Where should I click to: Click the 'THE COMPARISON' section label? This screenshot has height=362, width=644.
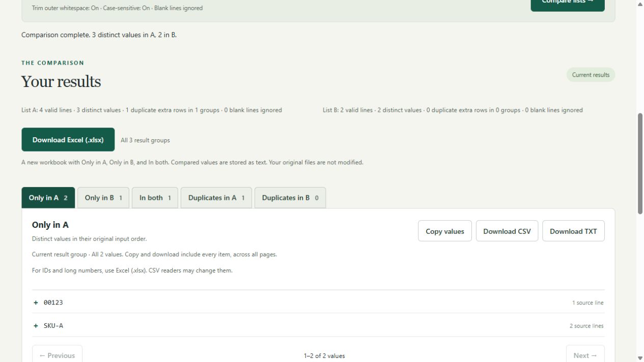coord(52,63)
